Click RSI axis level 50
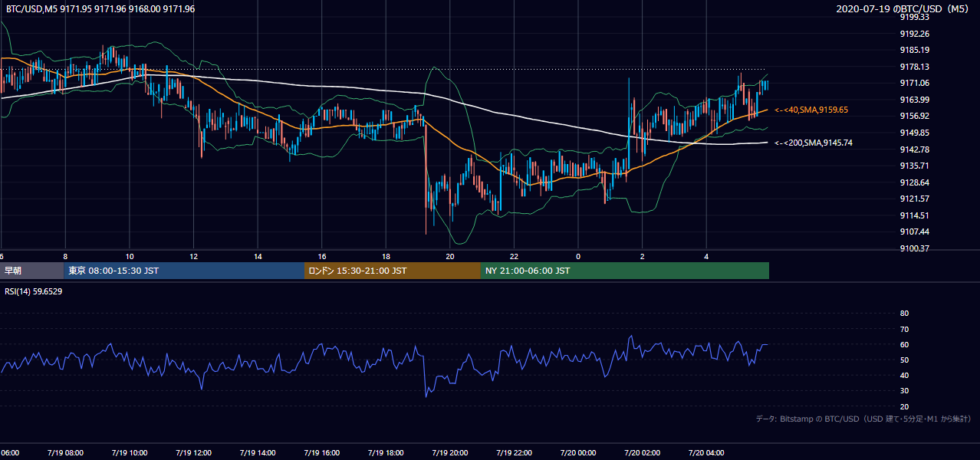The image size is (980, 460). point(904,360)
